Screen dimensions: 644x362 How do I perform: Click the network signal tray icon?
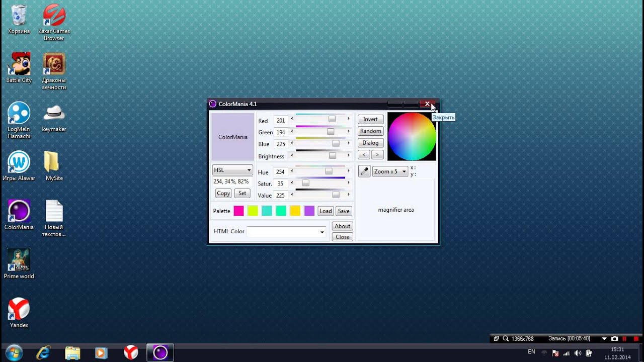(567, 353)
